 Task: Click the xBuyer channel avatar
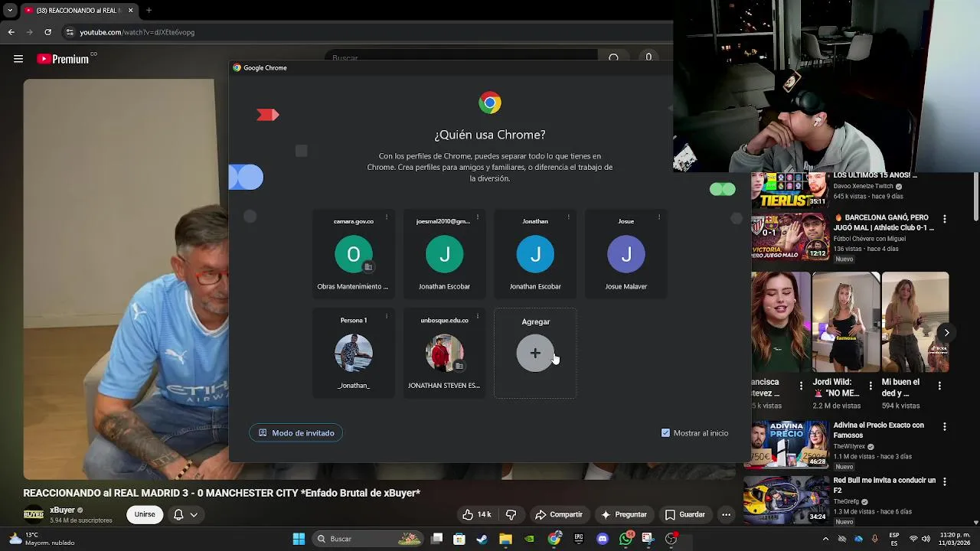coord(33,514)
